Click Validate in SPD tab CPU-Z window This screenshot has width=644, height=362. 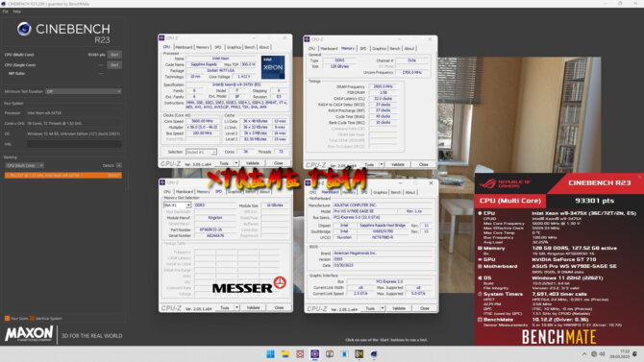point(254,307)
